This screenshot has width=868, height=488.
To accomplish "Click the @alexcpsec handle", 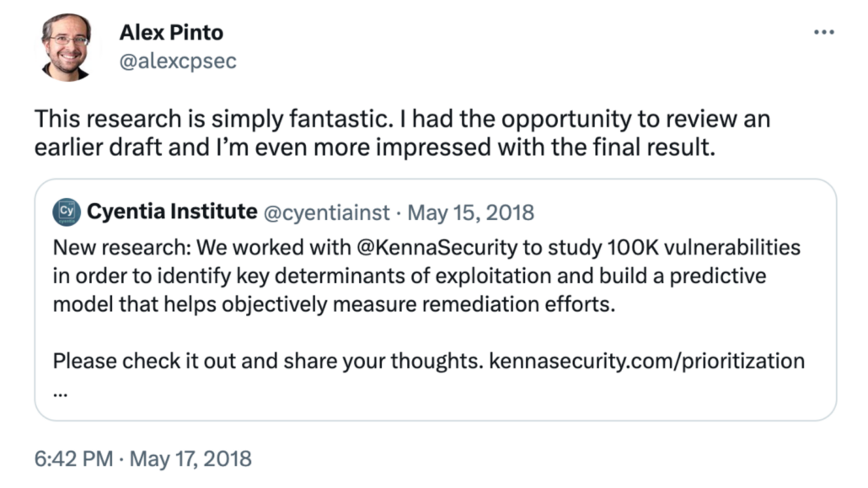I will coord(178,61).
